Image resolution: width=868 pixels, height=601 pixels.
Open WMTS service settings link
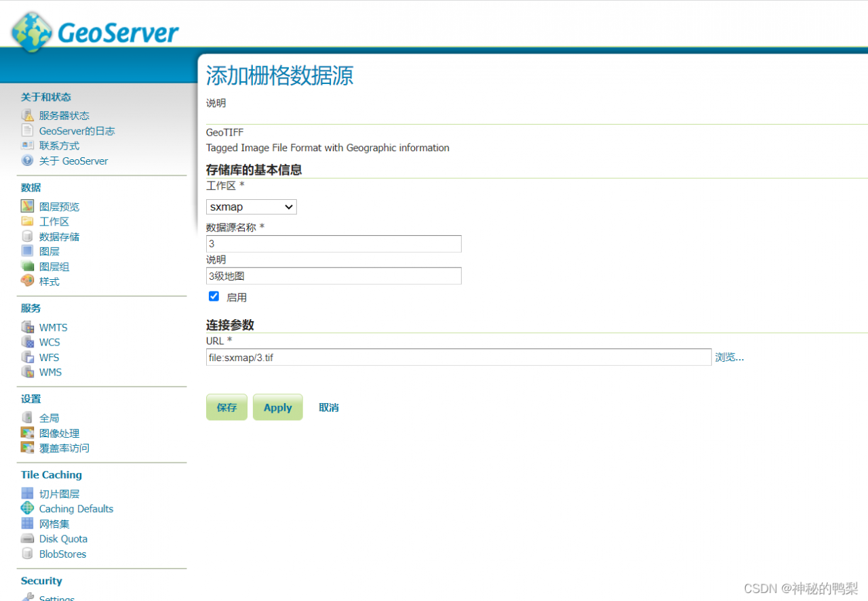(x=54, y=327)
